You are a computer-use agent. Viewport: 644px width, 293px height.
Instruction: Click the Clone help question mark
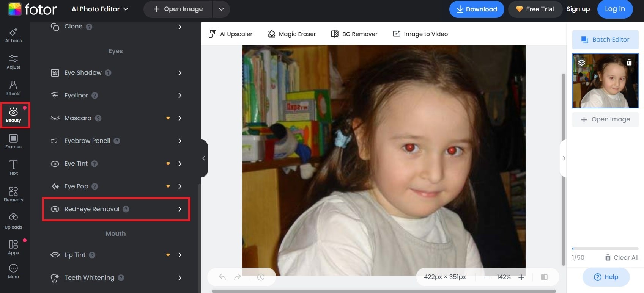89,27
